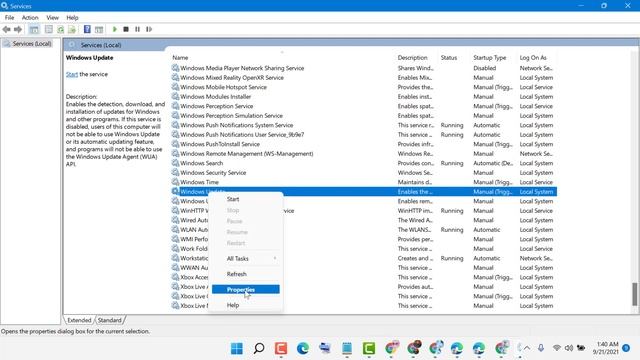This screenshot has width=640, height=360.
Task: Click the Back arrow in the toolbar
Action: [x=7, y=29]
